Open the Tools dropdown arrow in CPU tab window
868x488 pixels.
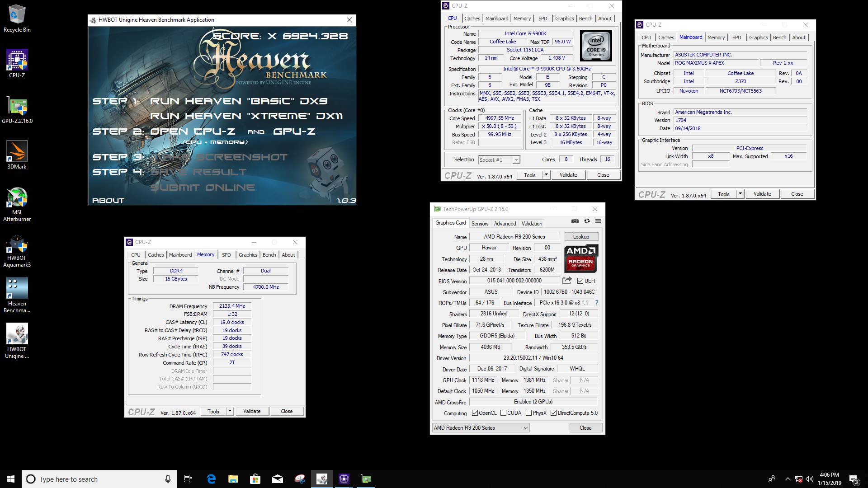546,175
